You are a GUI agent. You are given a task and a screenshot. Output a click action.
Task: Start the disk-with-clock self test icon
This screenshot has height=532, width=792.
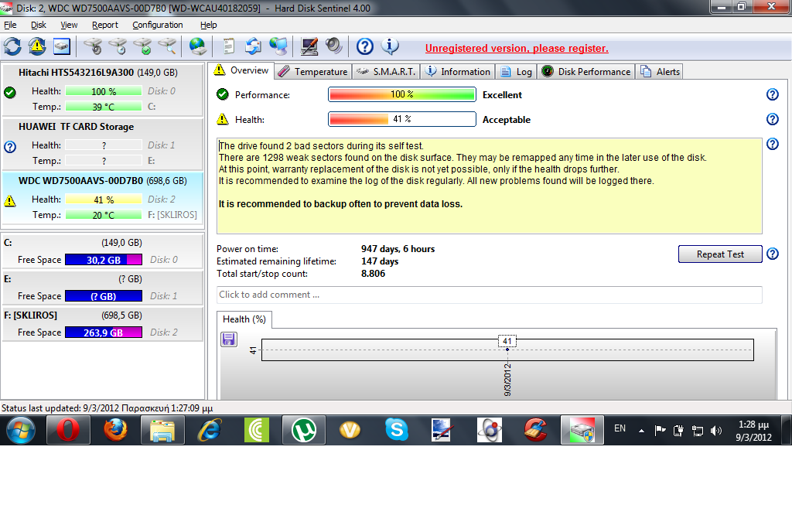click(x=118, y=46)
